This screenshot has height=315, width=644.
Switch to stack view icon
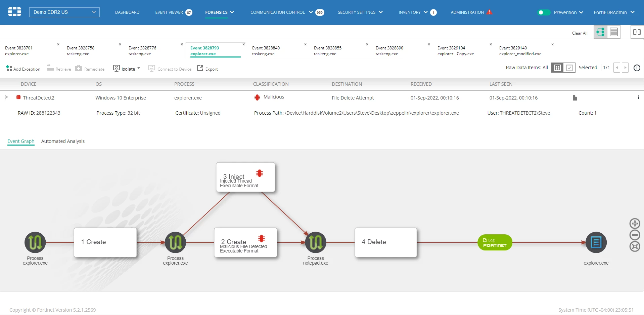614,32
